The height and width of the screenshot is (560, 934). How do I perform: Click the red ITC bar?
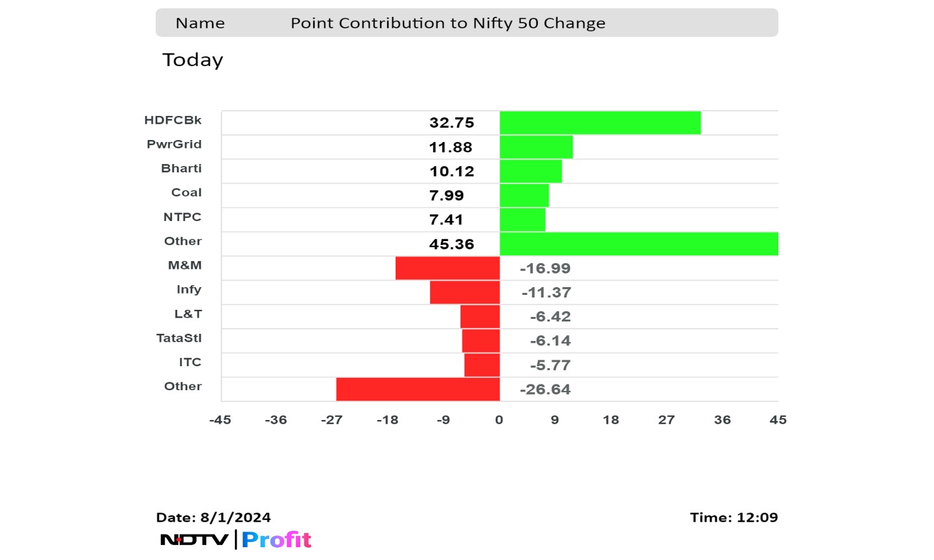pos(482,365)
